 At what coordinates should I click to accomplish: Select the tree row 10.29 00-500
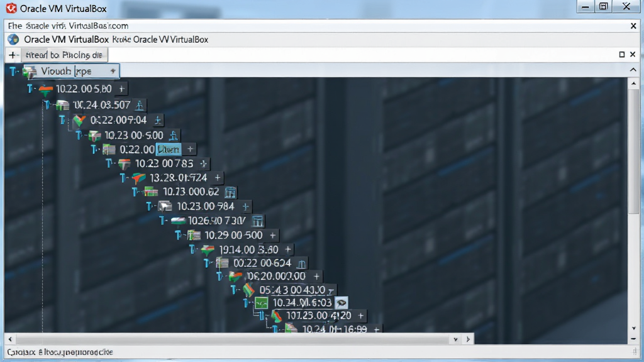(x=226, y=235)
